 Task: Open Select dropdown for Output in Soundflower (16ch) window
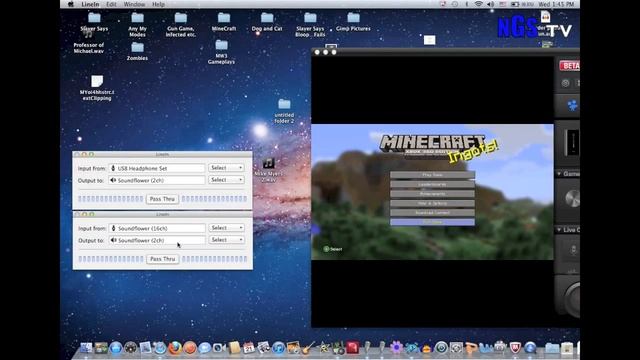227,240
